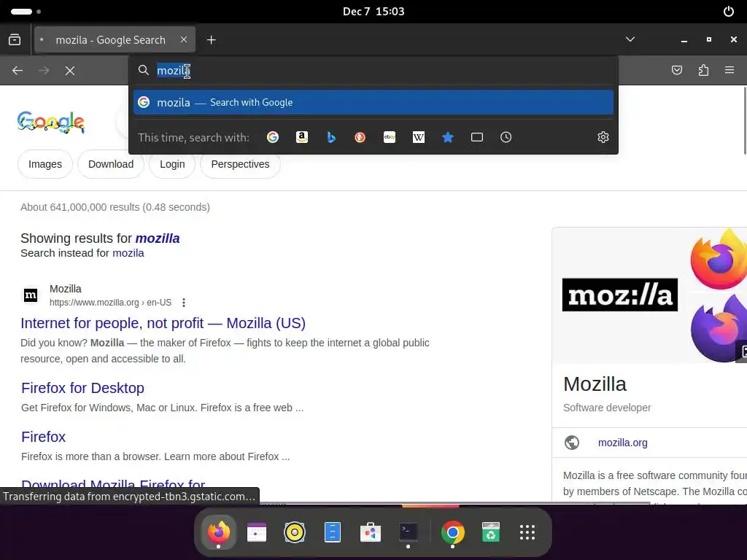The width and height of the screenshot is (747, 560).
Task: Launch Firefox from the dock
Action: click(219, 532)
